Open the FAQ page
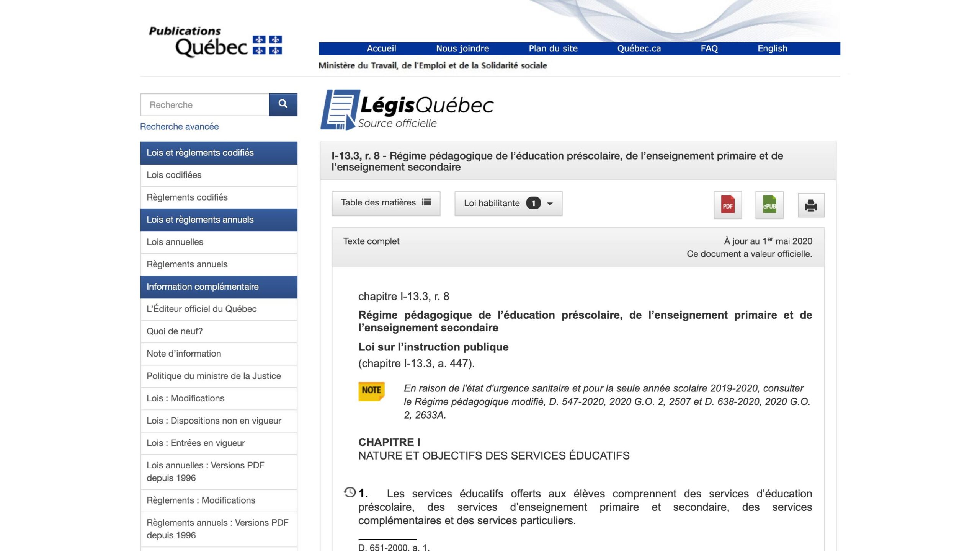The image size is (980, 551). pos(709,49)
